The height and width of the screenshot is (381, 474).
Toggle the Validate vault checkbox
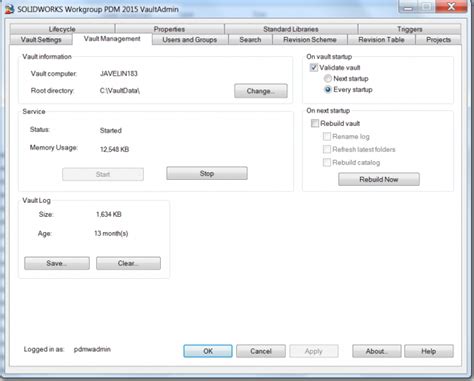pos(314,68)
